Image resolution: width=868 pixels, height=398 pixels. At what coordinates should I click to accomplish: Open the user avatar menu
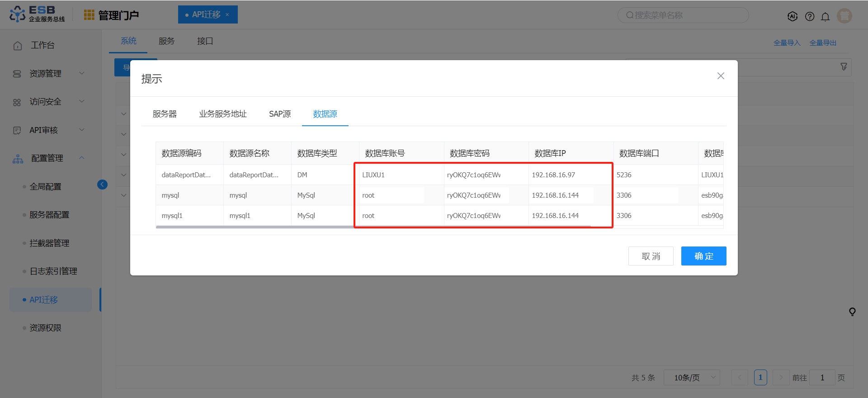[x=844, y=16]
